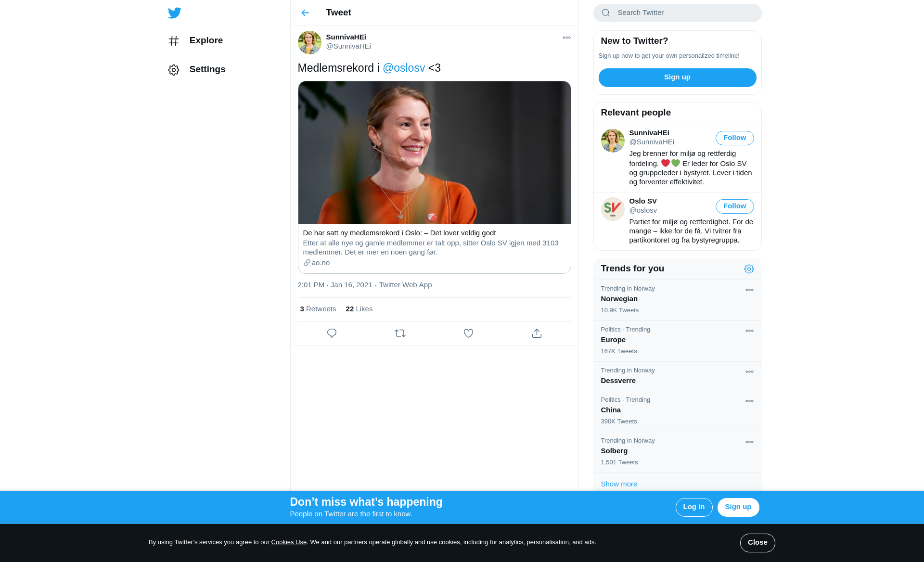The width and height of the screenshot is (924, 562).
Task: Open more options for Solberg trend
Action: [x=749, y=442]
